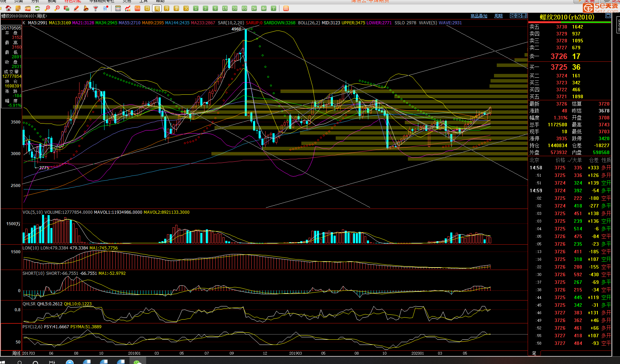Click the alert bell icon
Viewport: 620px width, 364px height.
86,8
